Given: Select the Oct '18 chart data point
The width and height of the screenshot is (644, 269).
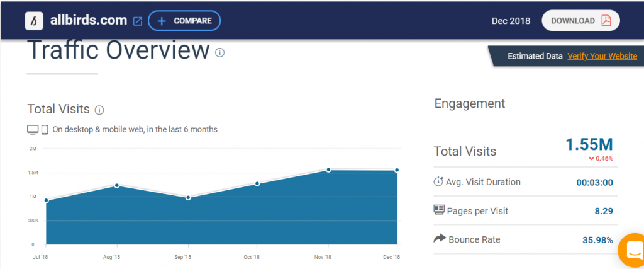Looking at the screenshot, I should (257, 184).
